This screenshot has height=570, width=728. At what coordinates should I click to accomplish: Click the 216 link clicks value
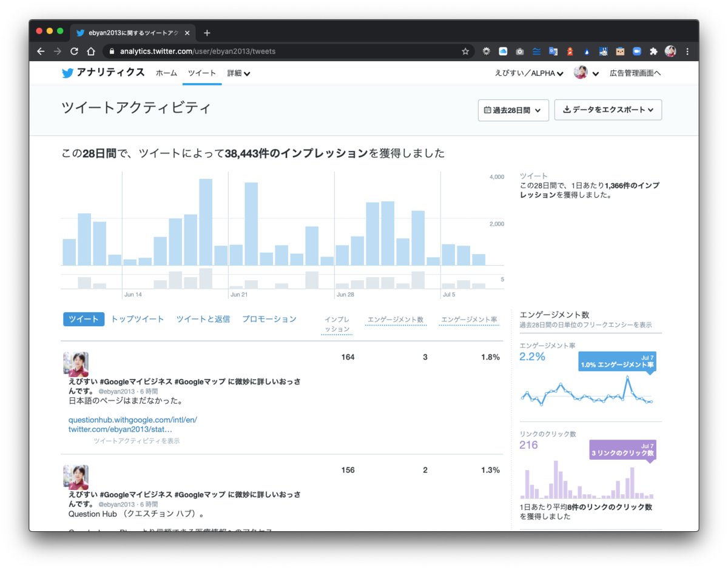529,445
